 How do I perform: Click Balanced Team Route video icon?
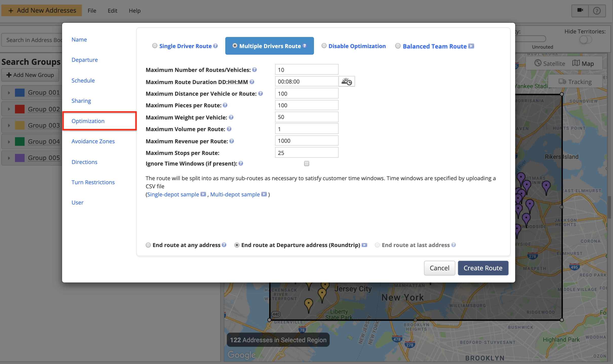click(471, 46)
